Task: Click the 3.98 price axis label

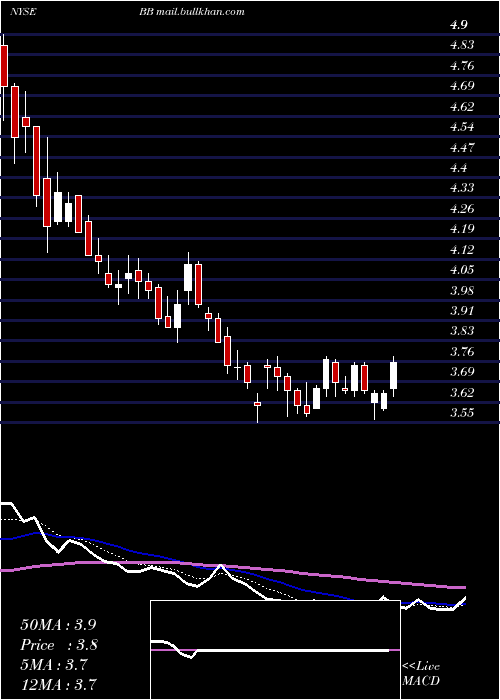Action: [x=462, y=290]
